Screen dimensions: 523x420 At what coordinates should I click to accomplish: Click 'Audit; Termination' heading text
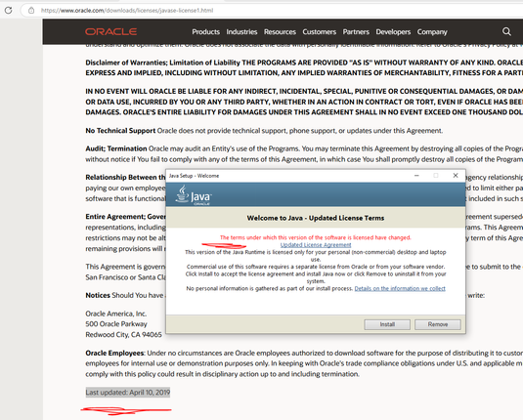pos(116,148)
